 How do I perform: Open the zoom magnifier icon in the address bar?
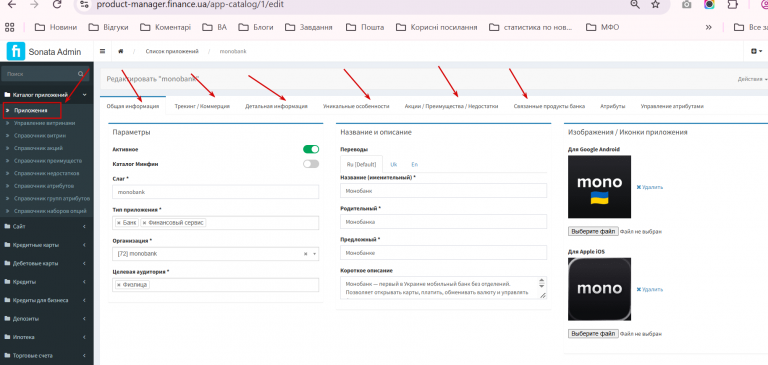pyautogui.click(x=635, y=4)
